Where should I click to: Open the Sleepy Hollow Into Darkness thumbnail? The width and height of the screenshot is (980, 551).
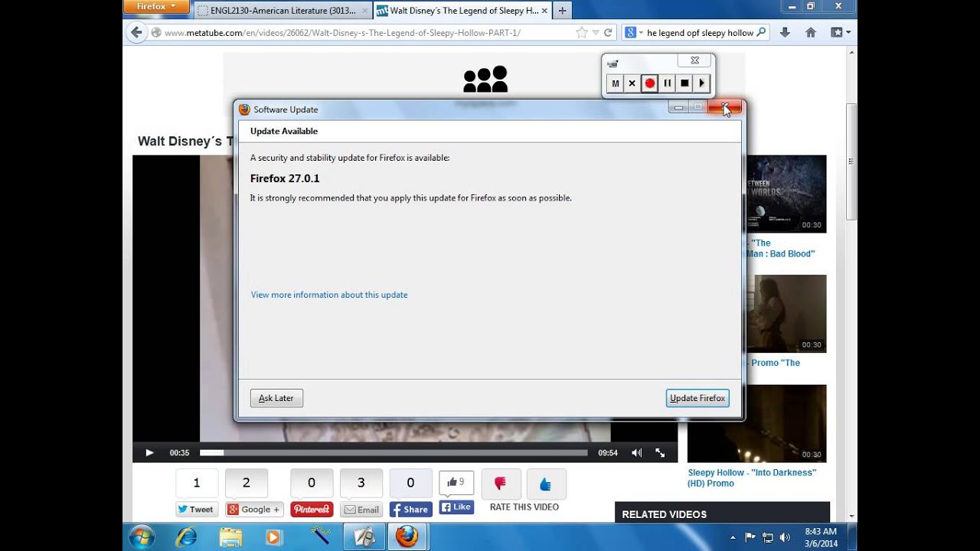pyautogui.click(x=756, y=423)
